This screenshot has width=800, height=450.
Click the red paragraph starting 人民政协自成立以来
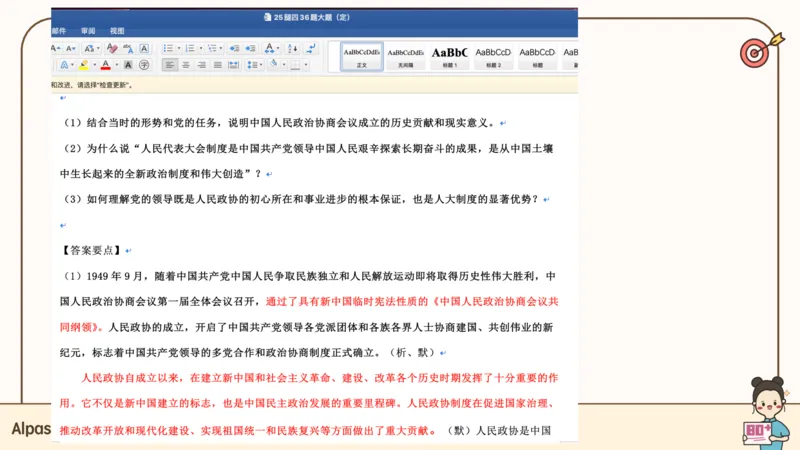pos(309,404)
